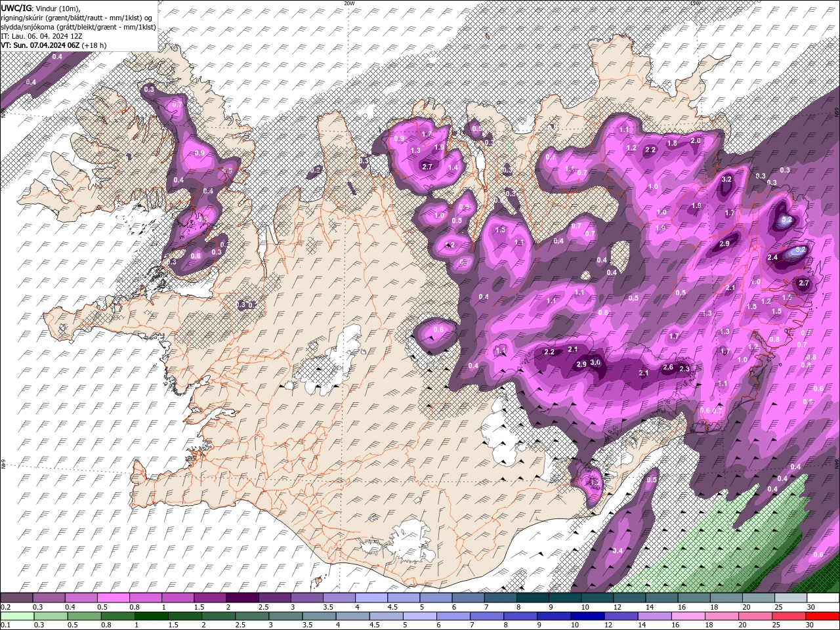
Task: Click the '20W' longitude label
Action: pos(349,3)
